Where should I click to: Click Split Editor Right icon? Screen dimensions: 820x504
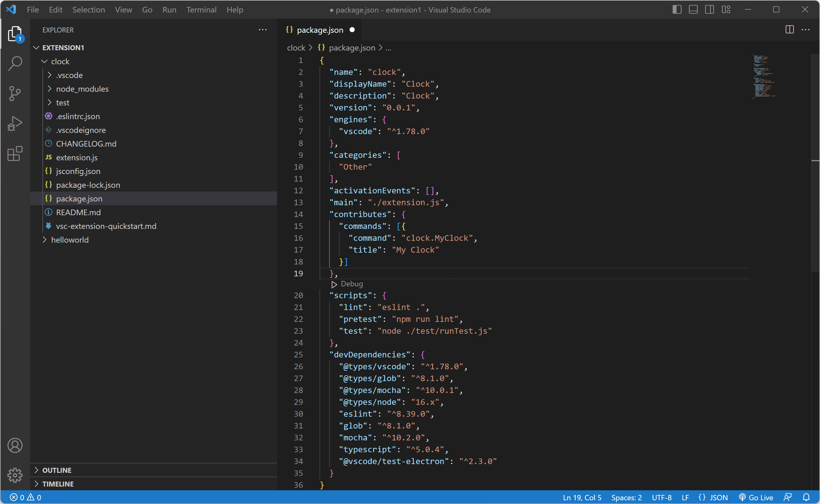tap(789, 30)
